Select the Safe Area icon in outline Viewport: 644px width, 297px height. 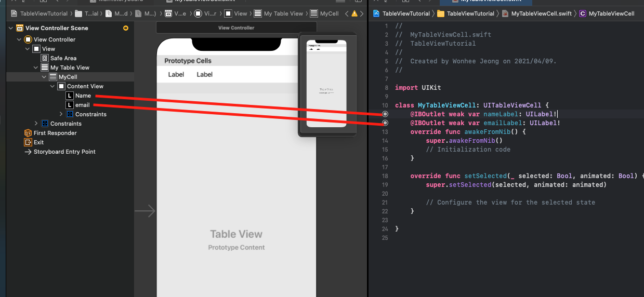coord(45,58)
